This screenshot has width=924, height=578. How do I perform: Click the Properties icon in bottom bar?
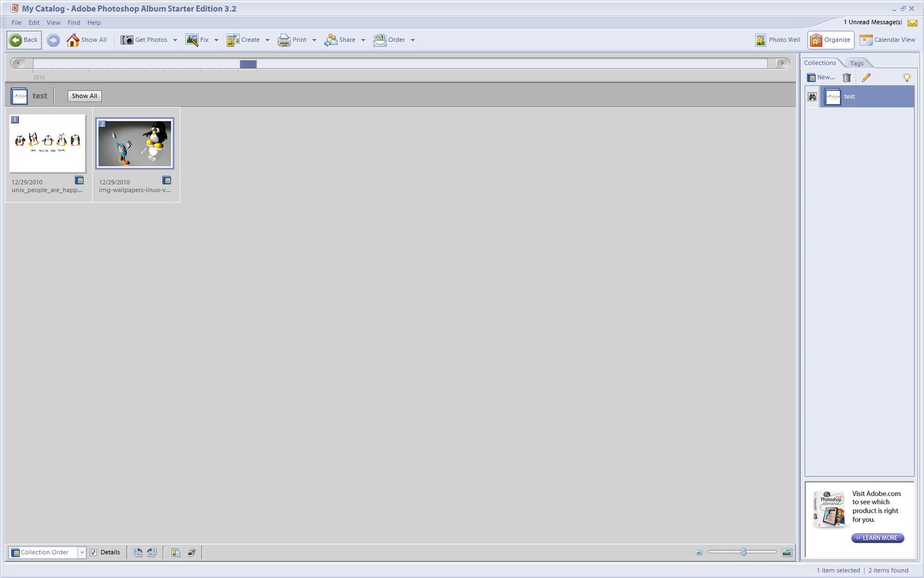click(176, 552)
